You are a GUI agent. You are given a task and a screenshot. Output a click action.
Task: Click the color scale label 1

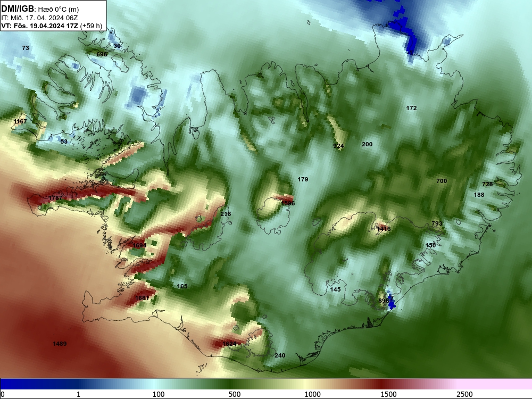[78, 394]
